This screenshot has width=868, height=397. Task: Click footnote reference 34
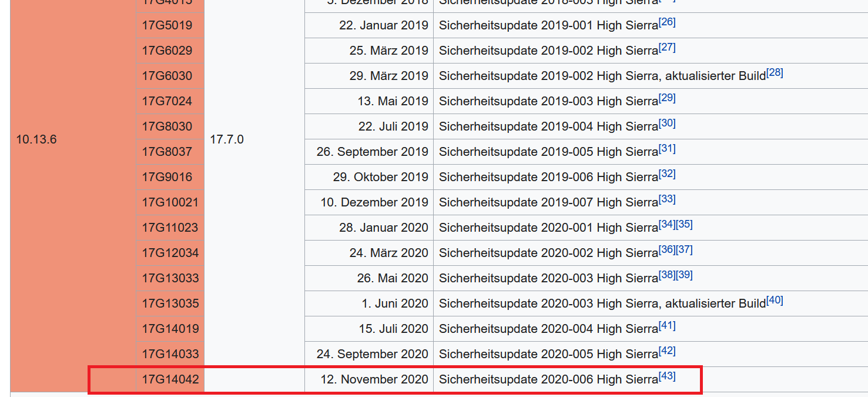click(x=667, y=225)
